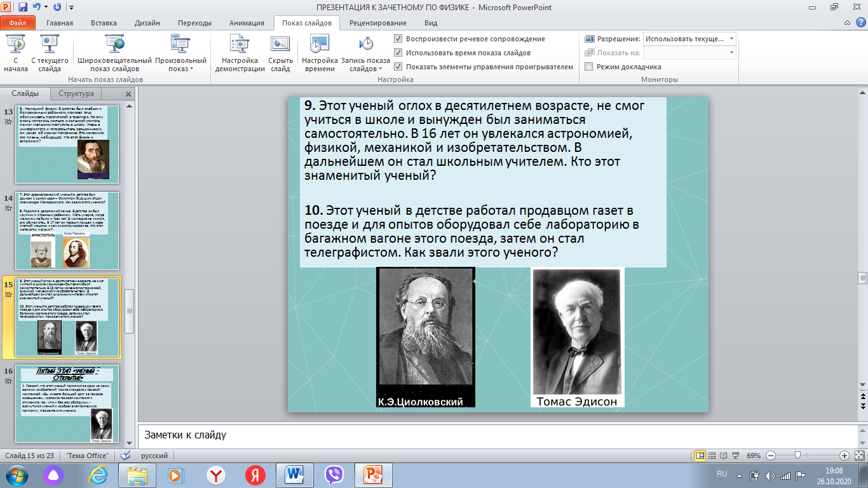This screenshot has width=868, height=488.
Task: Click the animation star under slide 14
Action: click(x=8, y=208)
